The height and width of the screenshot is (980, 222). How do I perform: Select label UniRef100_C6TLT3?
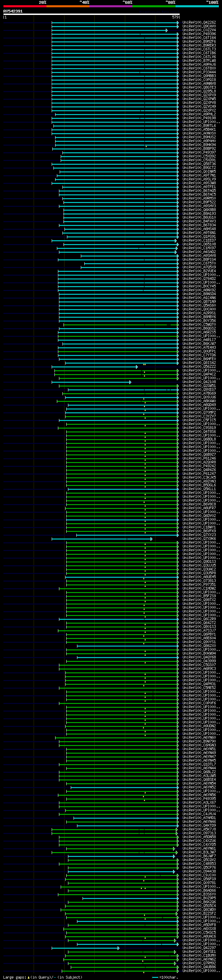[199, 49]
